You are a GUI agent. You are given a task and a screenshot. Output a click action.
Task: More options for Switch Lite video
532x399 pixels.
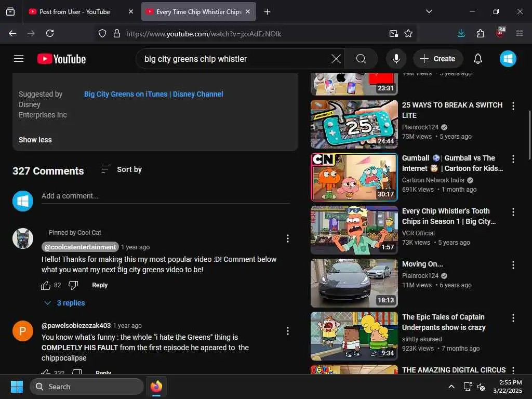513,106
